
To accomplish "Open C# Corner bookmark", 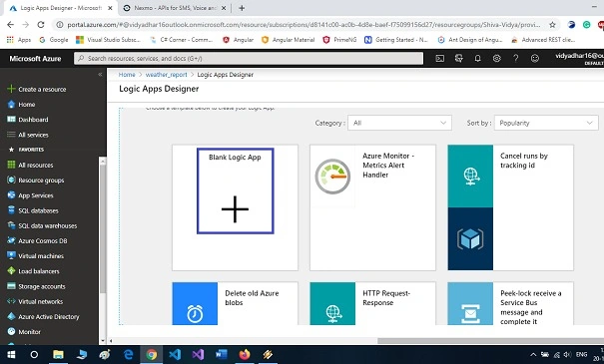I will 181,40.
